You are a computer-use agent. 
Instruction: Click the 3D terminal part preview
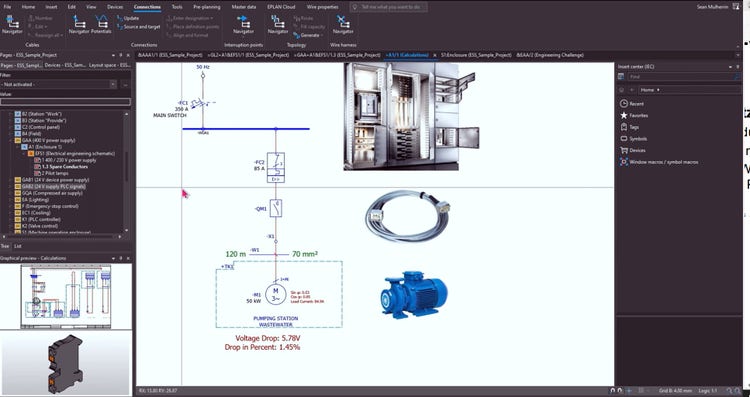coord(66,363)
